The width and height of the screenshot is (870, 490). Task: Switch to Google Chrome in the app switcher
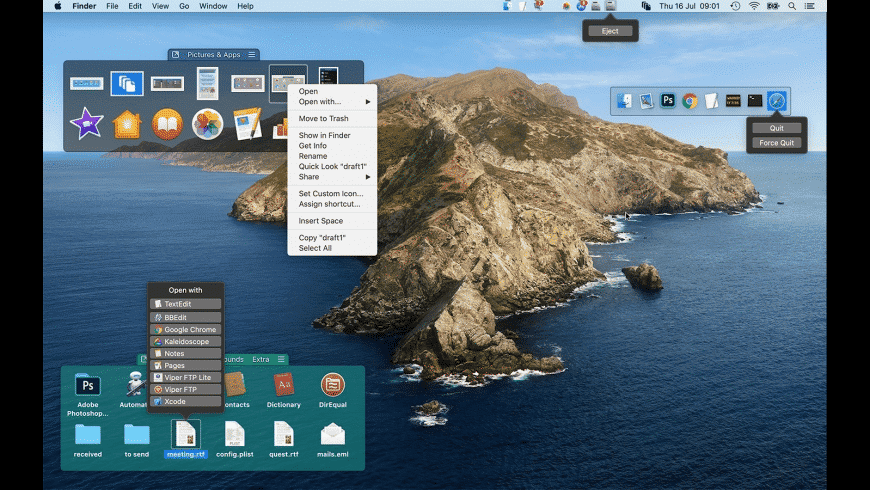coord(689,101)
